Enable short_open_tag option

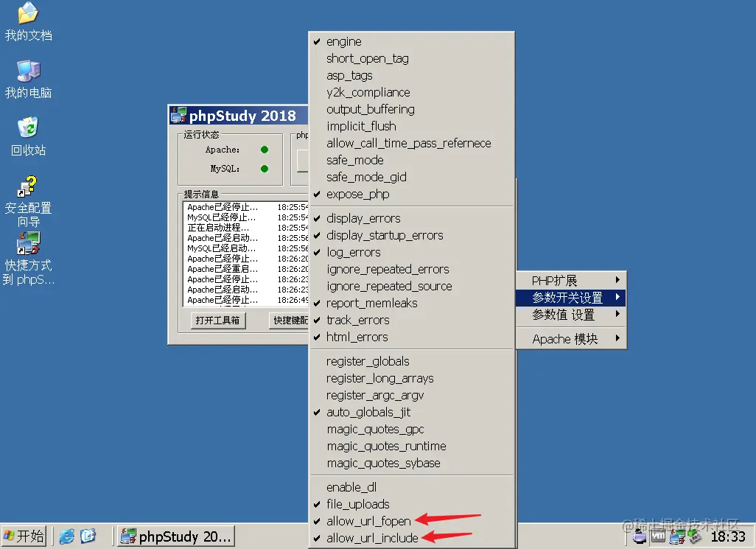412,59
